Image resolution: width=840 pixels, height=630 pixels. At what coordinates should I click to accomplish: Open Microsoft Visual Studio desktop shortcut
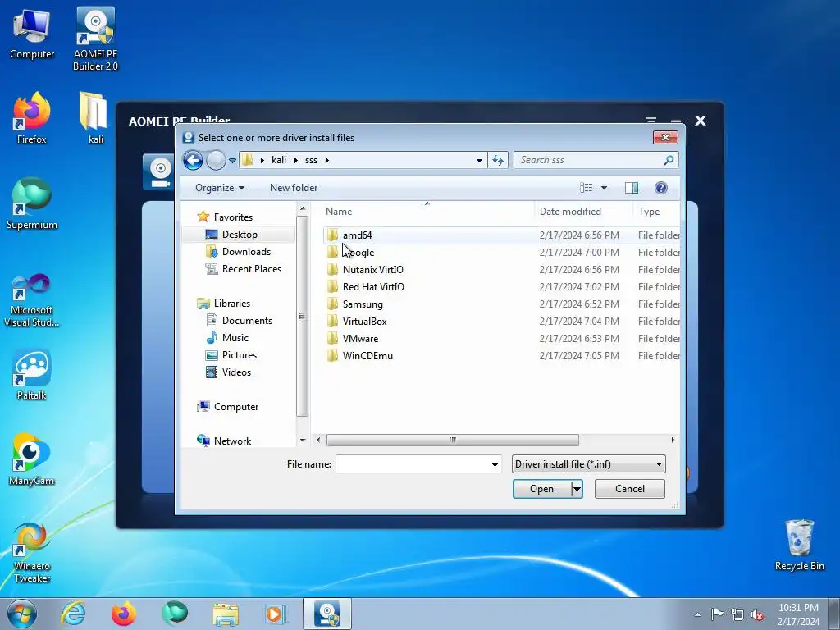tap(32, 300)
